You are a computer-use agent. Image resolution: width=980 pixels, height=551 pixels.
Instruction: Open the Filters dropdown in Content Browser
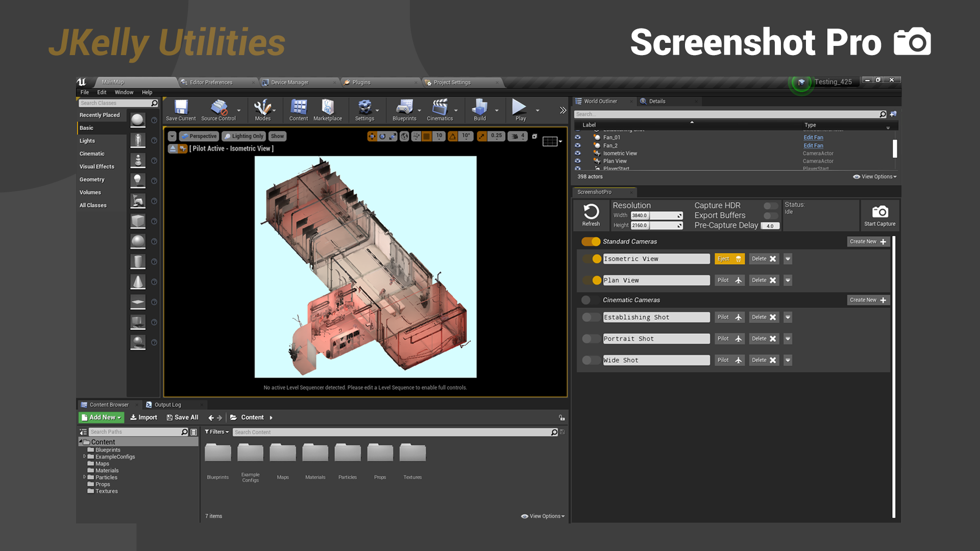(x=217, y=432)
